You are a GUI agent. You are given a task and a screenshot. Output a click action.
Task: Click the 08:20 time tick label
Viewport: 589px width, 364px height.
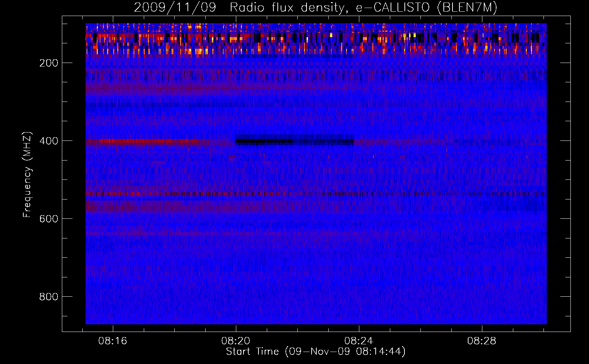[236, 341]
